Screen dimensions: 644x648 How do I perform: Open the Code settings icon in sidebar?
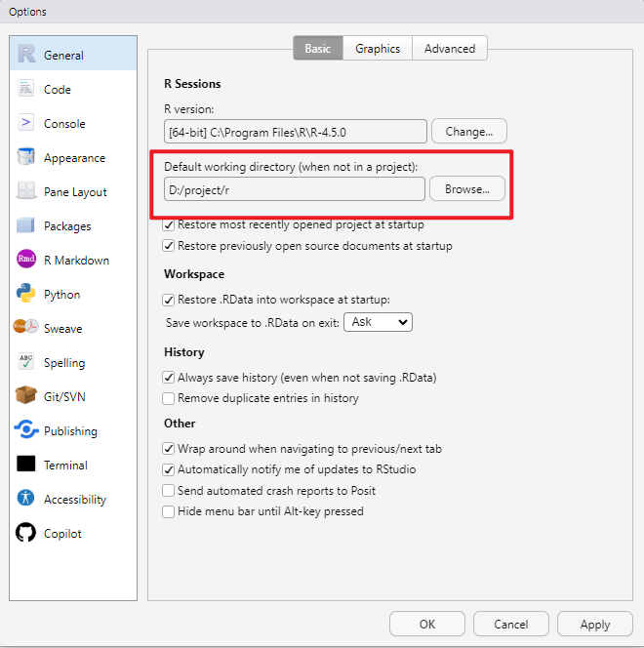(26, 90)
